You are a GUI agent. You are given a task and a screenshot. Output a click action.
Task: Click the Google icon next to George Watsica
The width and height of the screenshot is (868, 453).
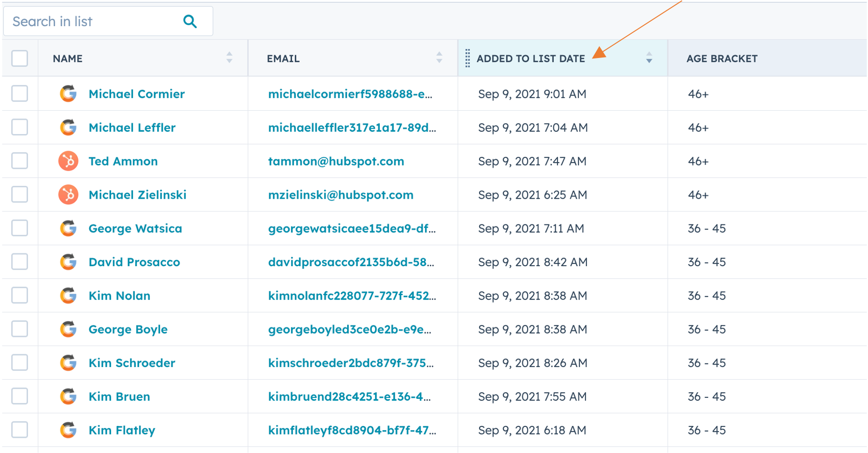[x=68, y=228]
